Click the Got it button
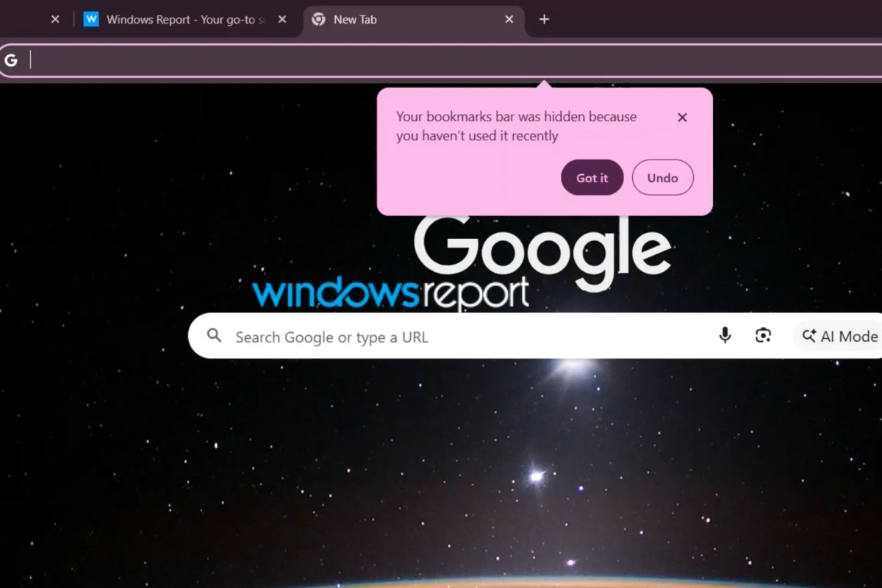This screenshot has width=882, height=588. tap(592, 178)
